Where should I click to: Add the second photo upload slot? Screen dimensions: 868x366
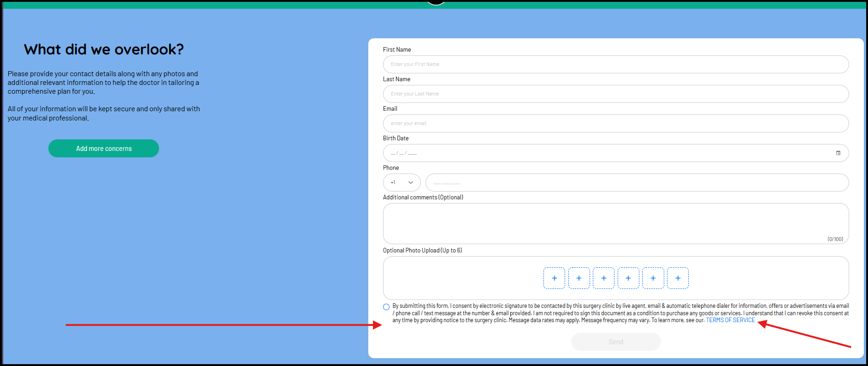coord(579,278)
